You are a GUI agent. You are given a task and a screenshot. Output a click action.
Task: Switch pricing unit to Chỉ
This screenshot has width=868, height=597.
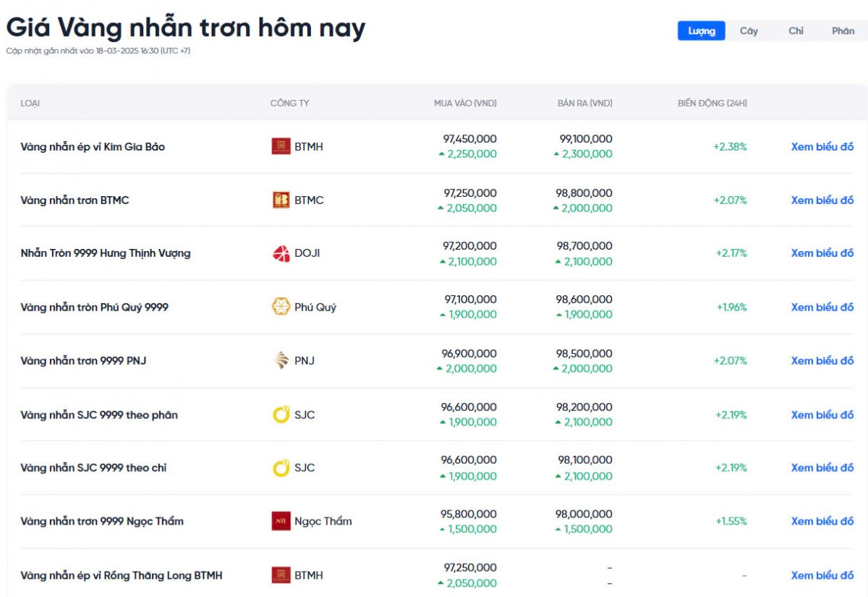tap(796, 31)
